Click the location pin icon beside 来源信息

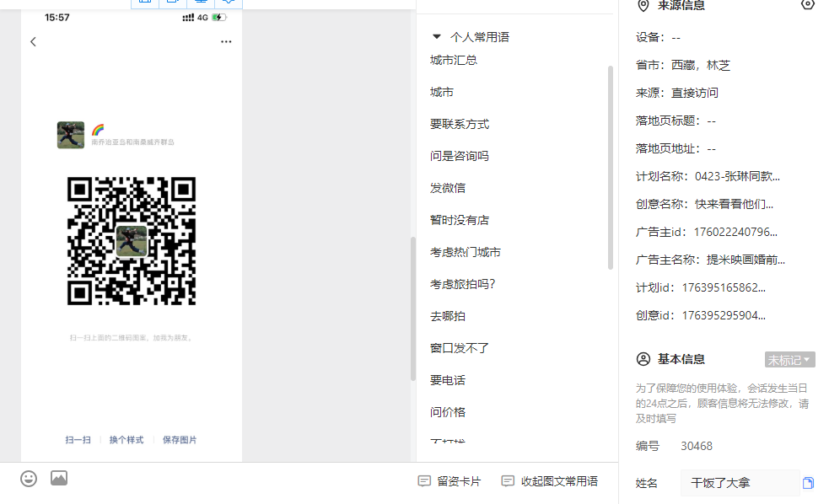pos(643,6)
